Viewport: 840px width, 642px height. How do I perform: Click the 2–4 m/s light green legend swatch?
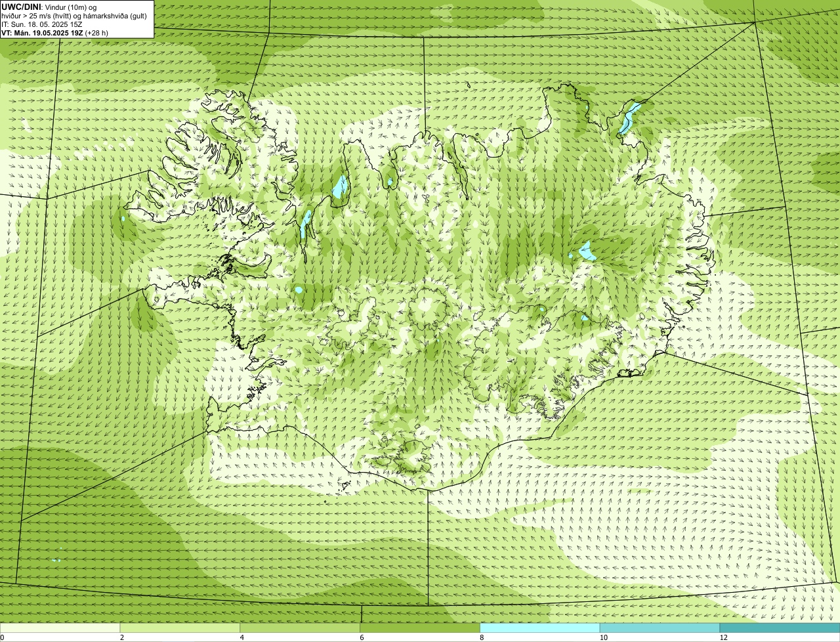click(x=180, y=628)
